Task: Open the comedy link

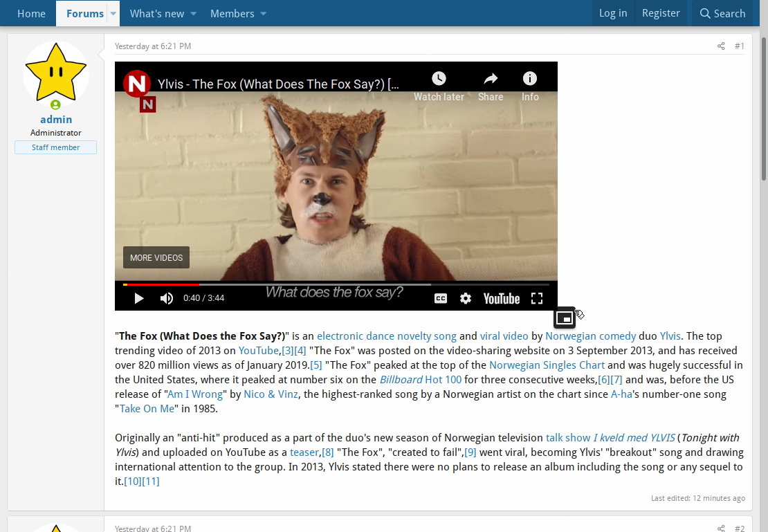Action: 618,336
